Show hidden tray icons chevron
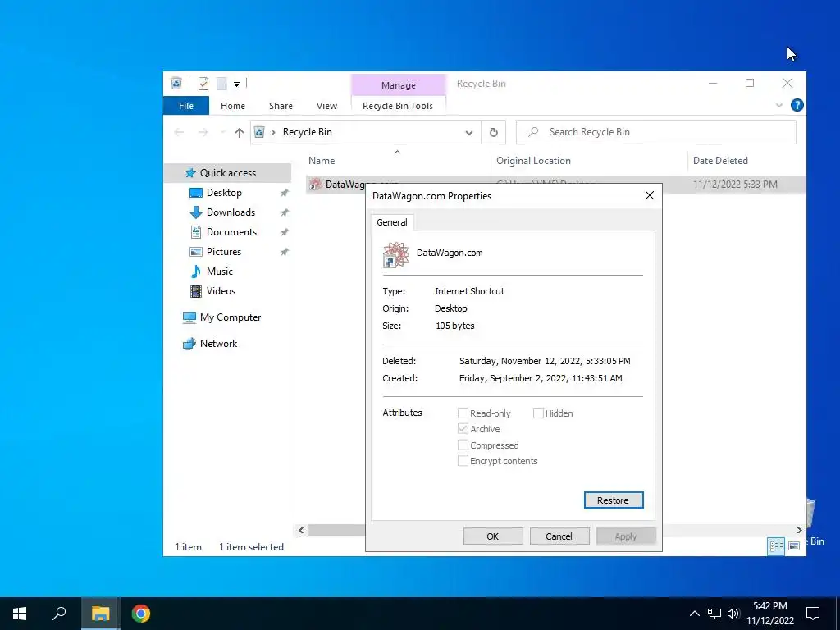The image size is (840, 630). coord(694,614)
